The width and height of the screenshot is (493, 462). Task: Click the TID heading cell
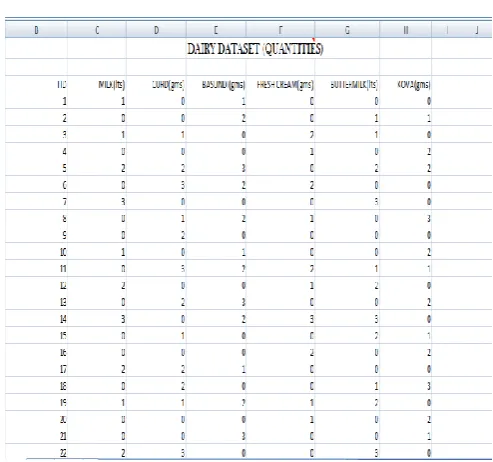(x=62, y=85)
